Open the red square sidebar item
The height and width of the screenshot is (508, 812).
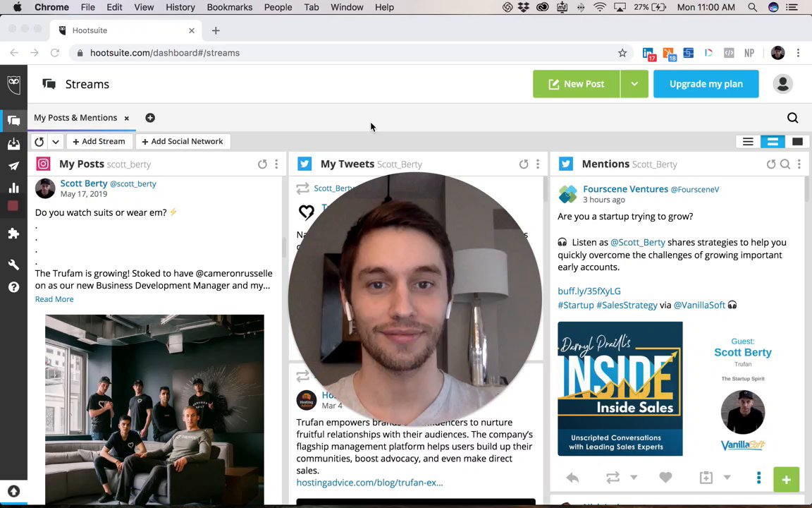click(13, 206)
